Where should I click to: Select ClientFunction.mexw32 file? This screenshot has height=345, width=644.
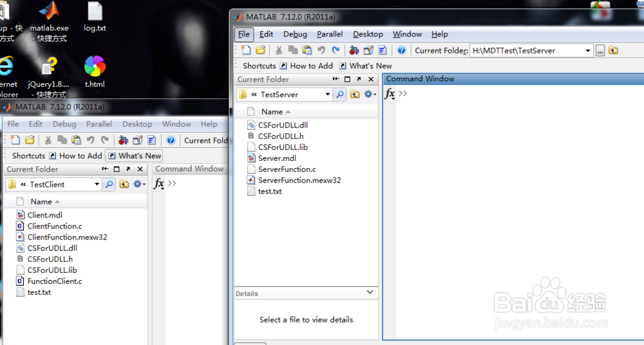pos(67,237)
